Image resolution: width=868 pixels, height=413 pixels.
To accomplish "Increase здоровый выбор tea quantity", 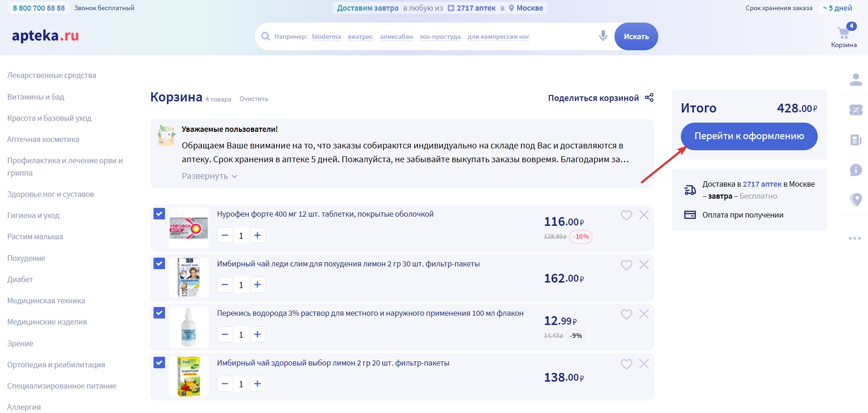I will pyautogui.click(x=257, y=383).
